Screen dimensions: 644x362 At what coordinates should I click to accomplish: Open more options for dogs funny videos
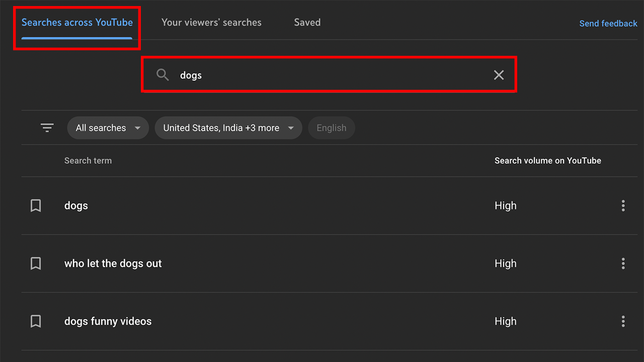click(x=623, y=321)
